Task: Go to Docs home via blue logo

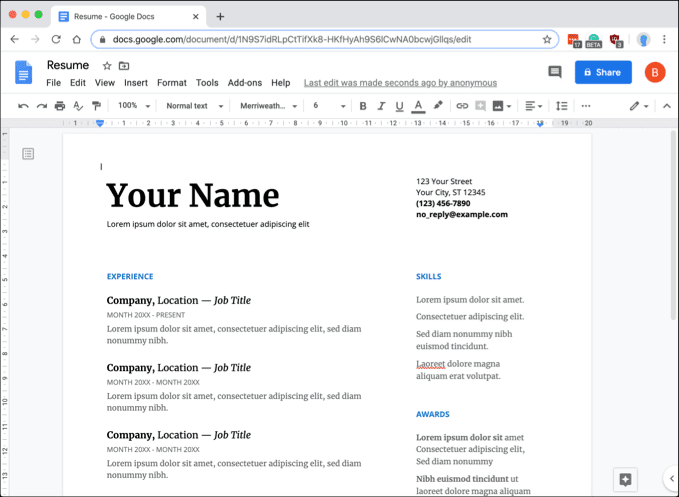Action: pyautogui.click(x=23, y=72)
